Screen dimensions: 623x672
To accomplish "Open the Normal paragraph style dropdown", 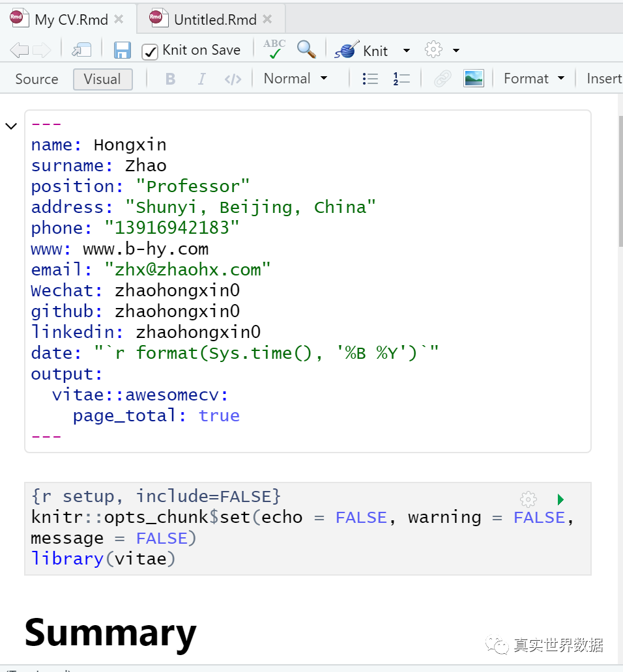I will click(295, 78).
